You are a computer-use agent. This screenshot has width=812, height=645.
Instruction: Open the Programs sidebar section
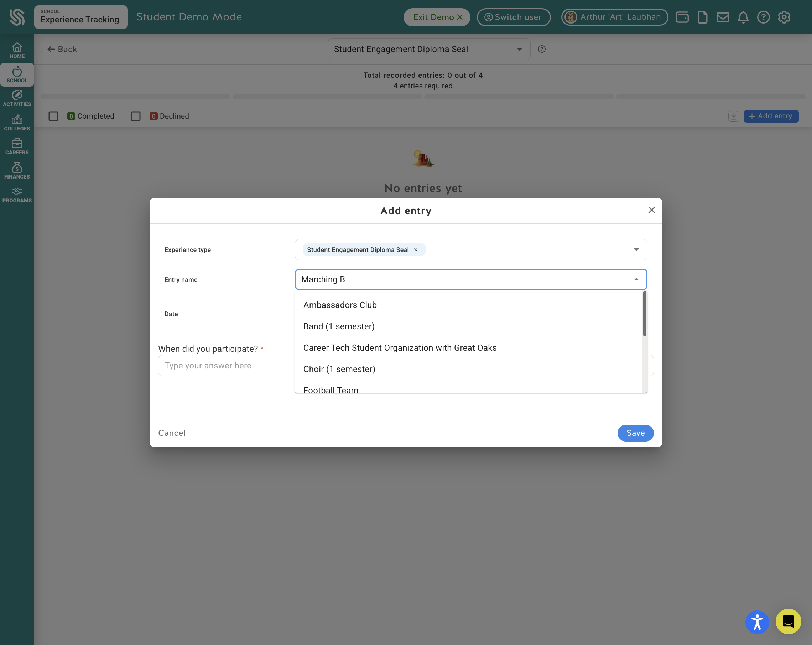point(17,195)
